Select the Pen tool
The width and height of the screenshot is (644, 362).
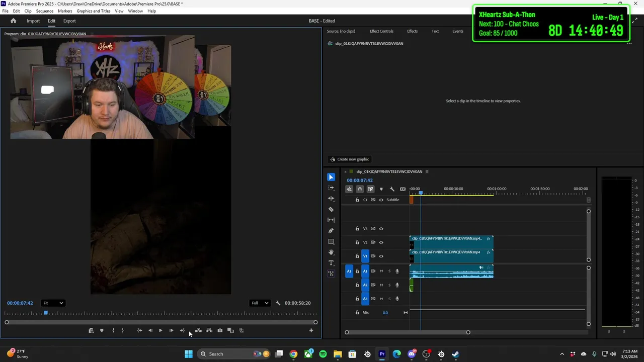click(x=331, y=231)
